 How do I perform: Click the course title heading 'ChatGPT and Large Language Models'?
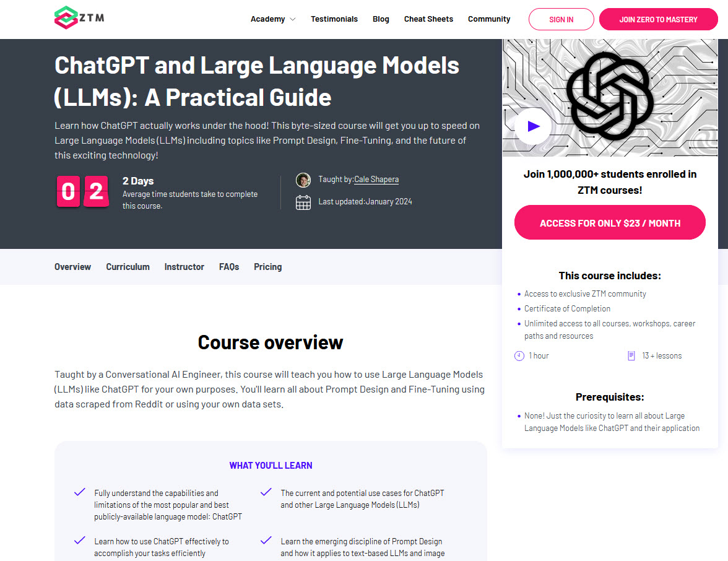coord(257,81)
